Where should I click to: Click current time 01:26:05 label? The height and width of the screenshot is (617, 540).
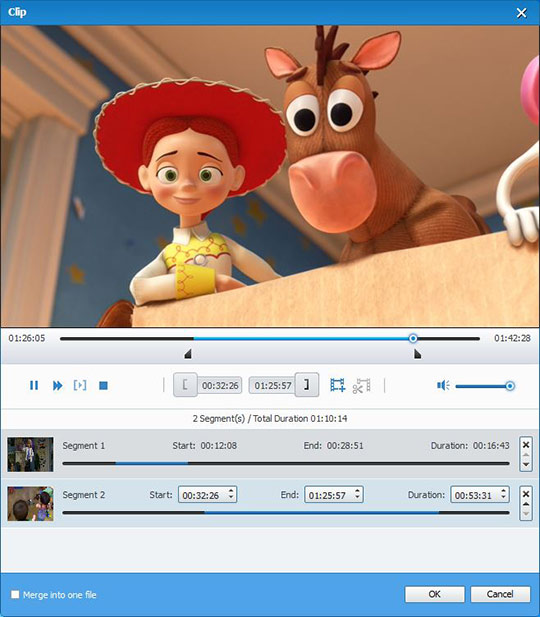tap(27, 338)
